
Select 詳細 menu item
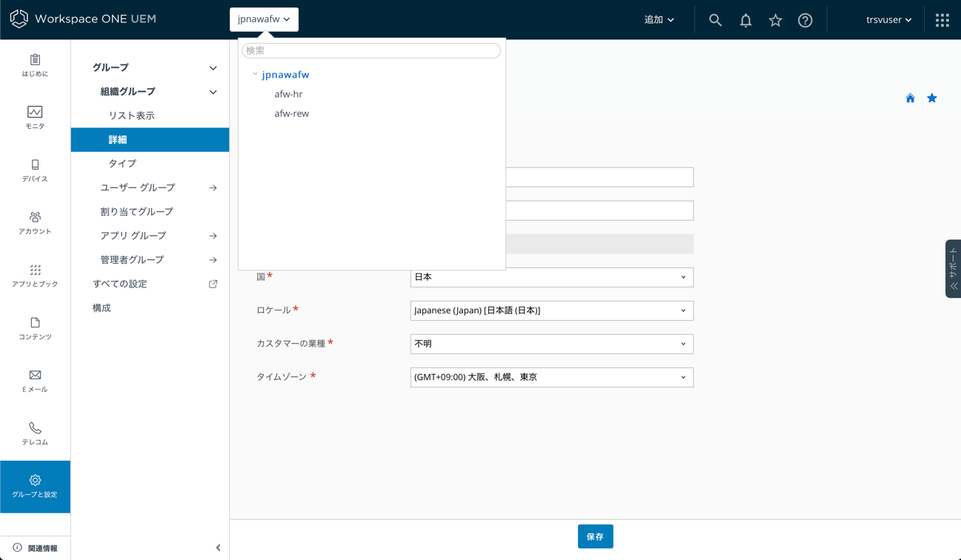coord(150,139)
